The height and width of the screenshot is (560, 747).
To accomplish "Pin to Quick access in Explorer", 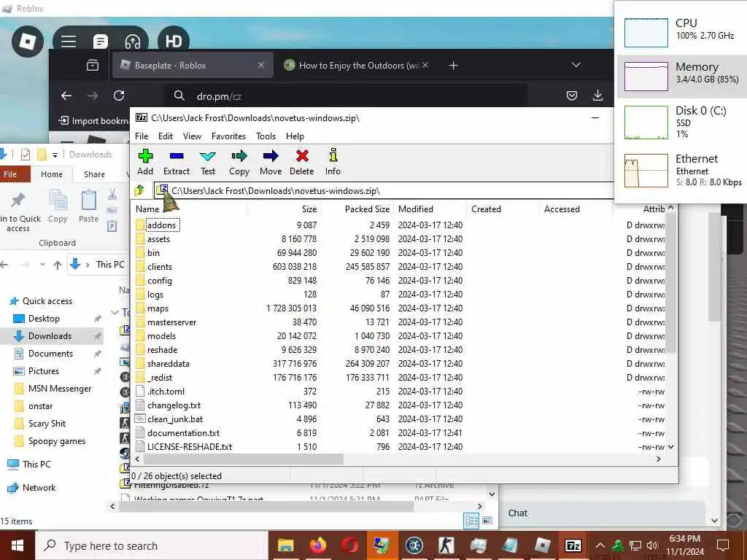I will 19,212.
